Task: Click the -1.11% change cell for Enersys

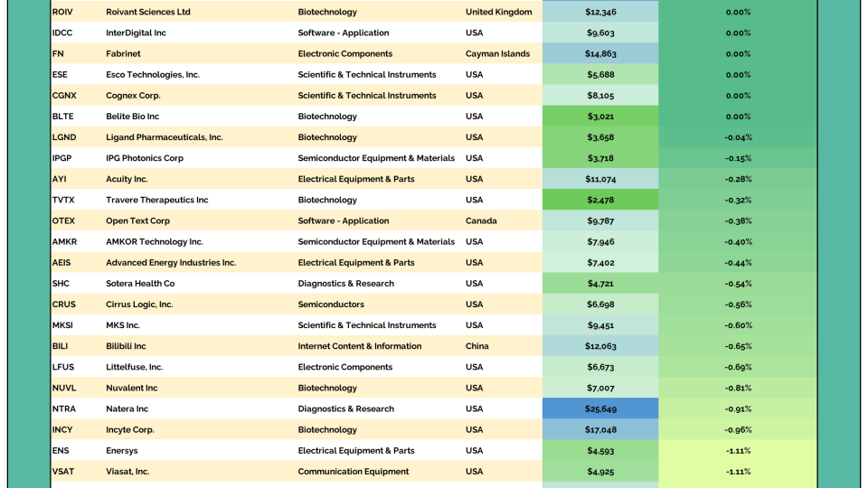Action: 738,451
